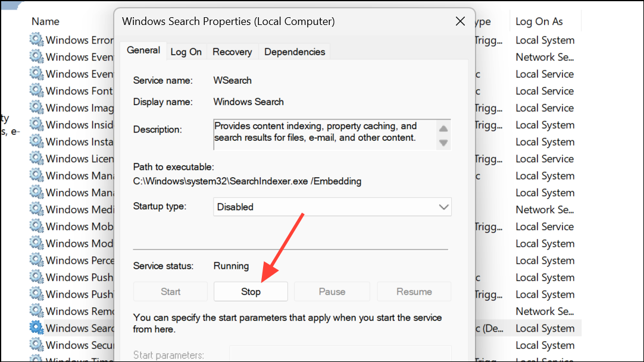Viewport: 644px width, 362px height.
Task: Sort services by Name column
Action: coord(46,21)
